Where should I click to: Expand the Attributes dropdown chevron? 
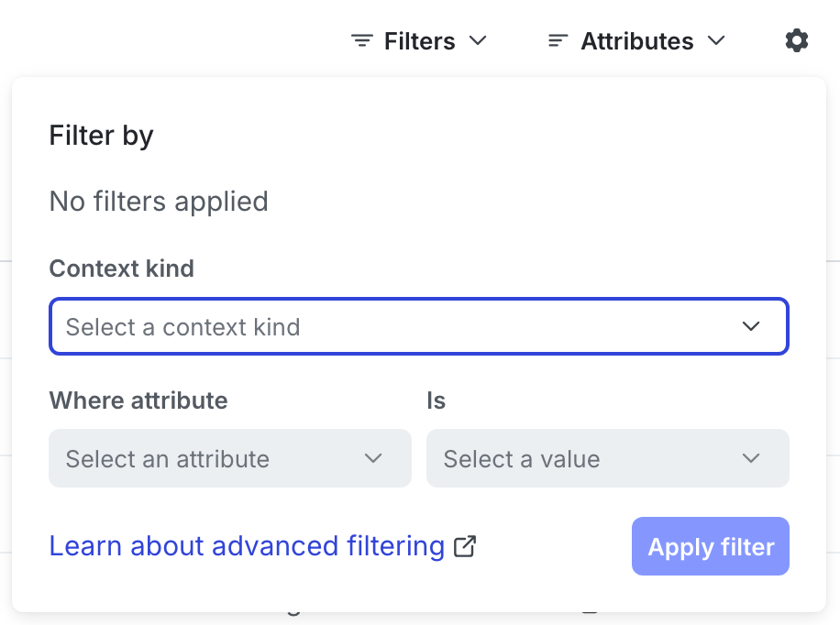pyautogui.click(x=719, y=41)
